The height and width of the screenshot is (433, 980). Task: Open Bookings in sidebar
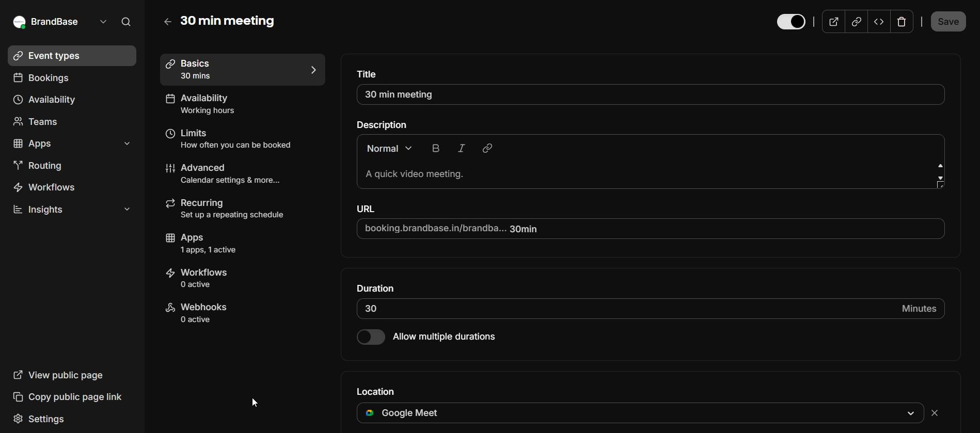[72, 78]
